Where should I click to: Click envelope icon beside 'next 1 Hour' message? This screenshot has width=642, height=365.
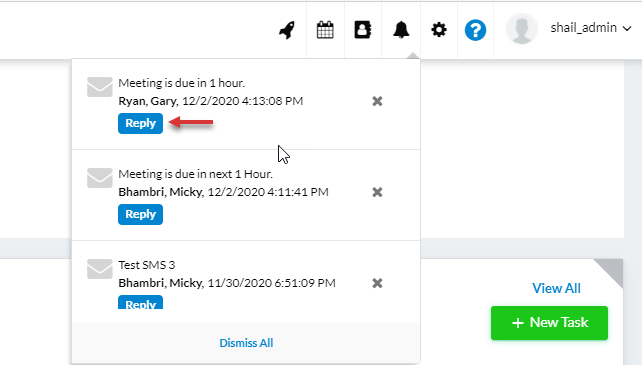pos(99,178)
